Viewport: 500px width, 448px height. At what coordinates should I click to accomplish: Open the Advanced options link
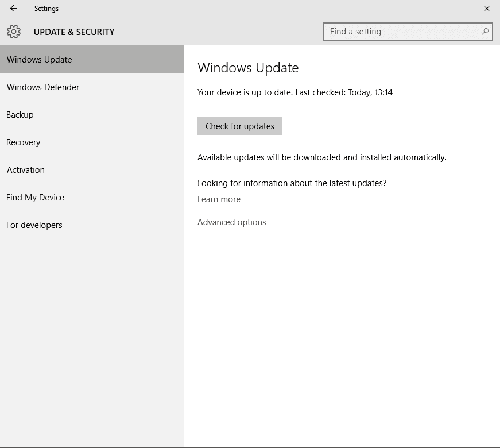pyautogui.click(x=232, y=222)
